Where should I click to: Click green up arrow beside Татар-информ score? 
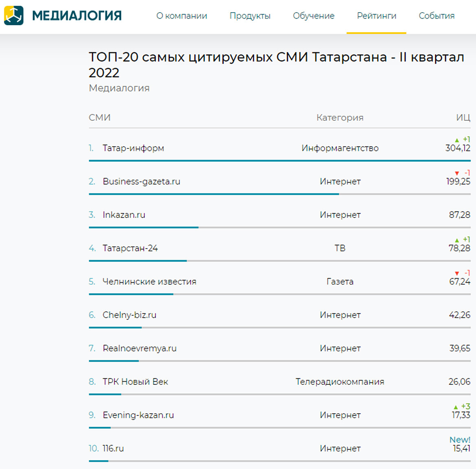[457, 140]
